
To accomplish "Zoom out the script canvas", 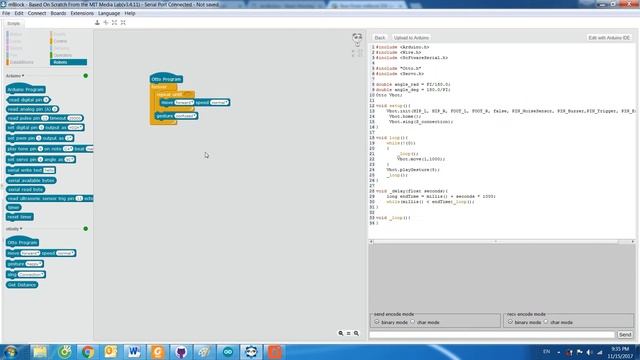I will [340, 333].
